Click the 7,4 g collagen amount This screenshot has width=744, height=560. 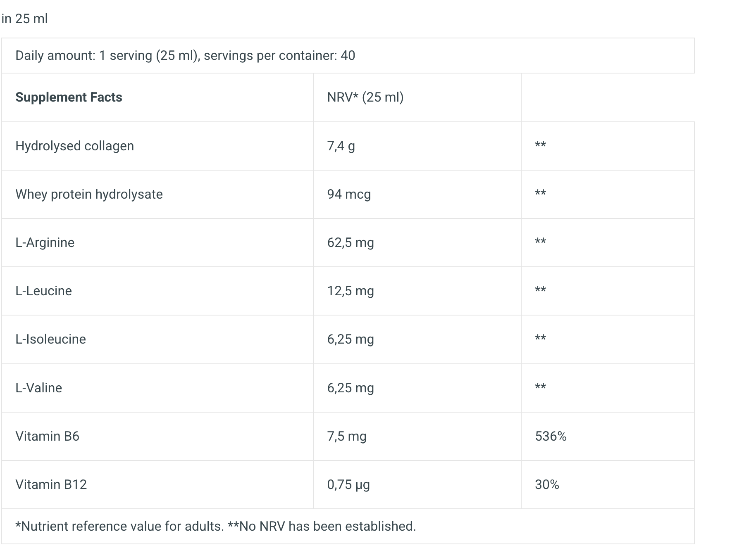point(341,146)
